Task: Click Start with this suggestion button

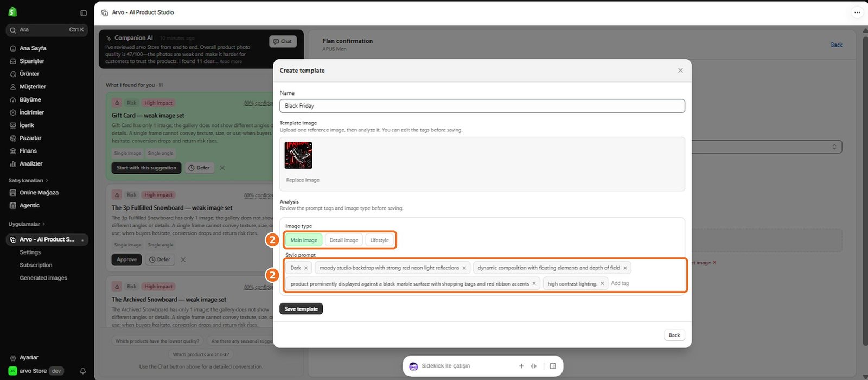Action: point(146,168)
